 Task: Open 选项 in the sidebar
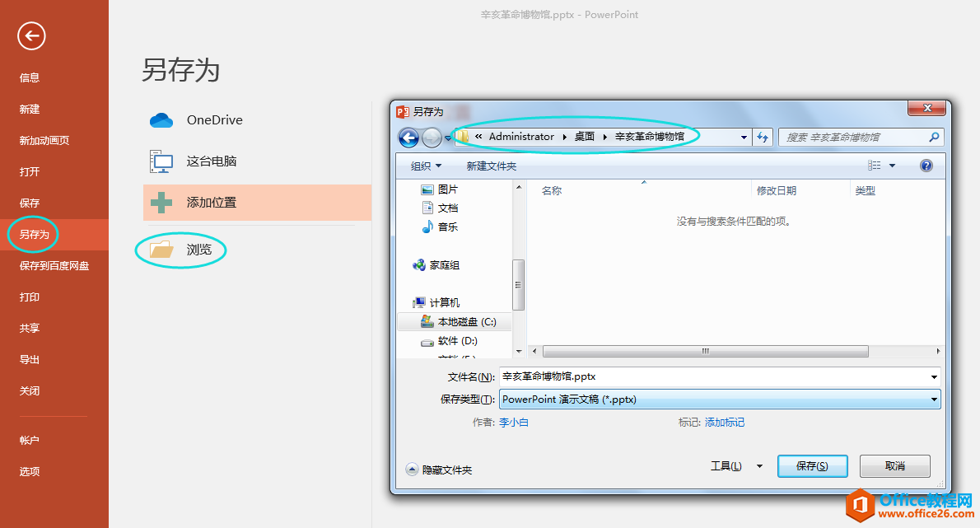pyautogui.click(x=30, y=471)
